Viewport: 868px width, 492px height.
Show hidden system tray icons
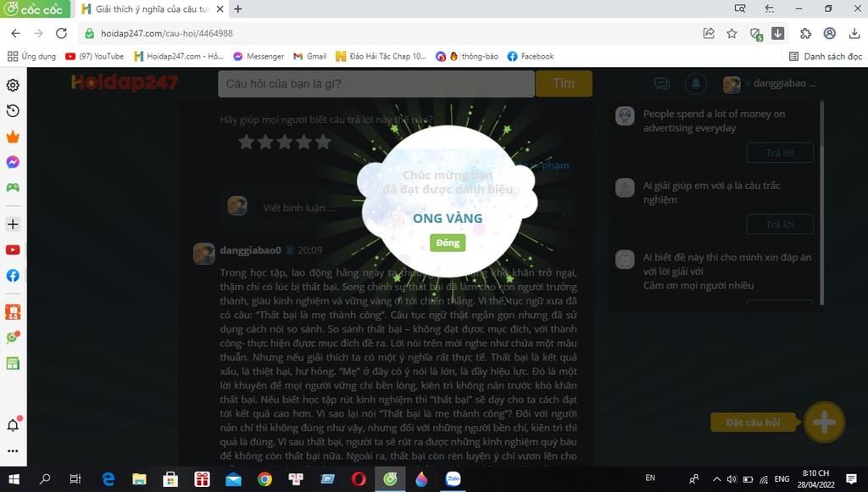pyautogui.click(x=716, y=479)
